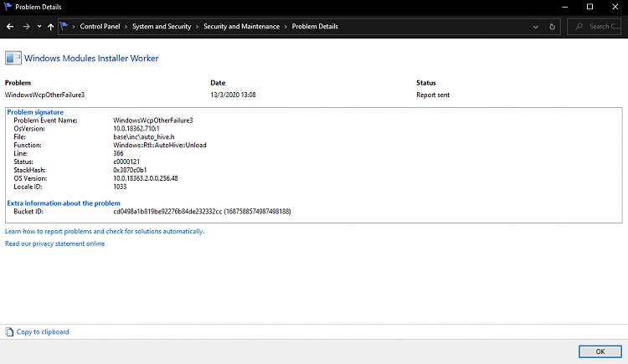Screen dimensions: 628x364
Task: Select the Bucket ID value text
Action: [x=202, y=212]
